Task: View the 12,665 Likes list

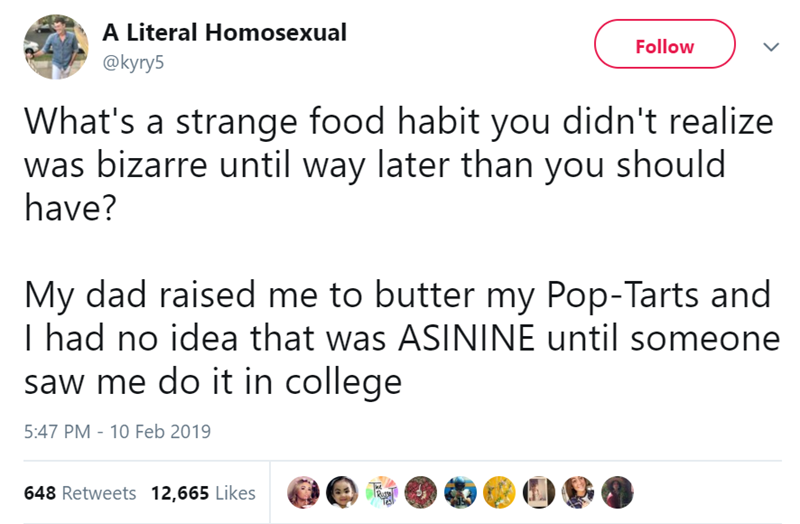Action: point(203,493)
